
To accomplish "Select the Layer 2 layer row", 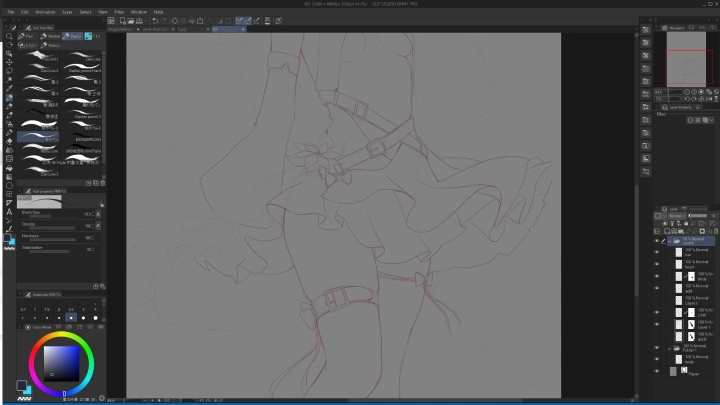I will point(693,301).
